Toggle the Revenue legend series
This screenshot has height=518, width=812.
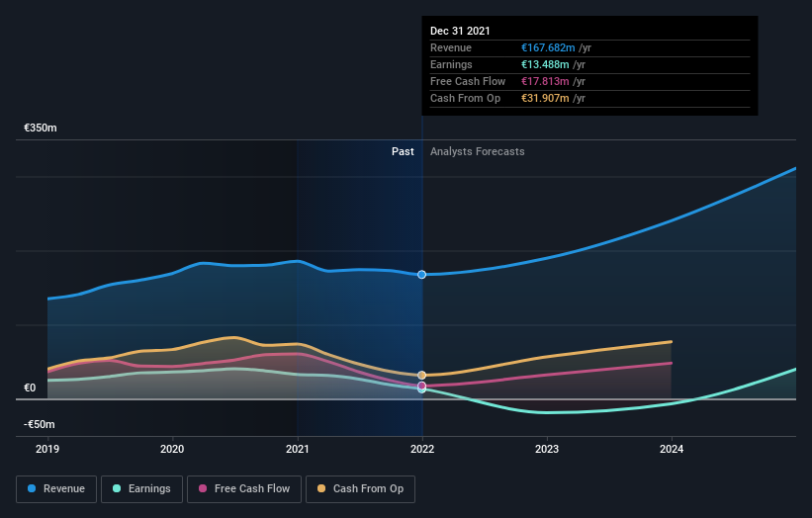[56, 489]
